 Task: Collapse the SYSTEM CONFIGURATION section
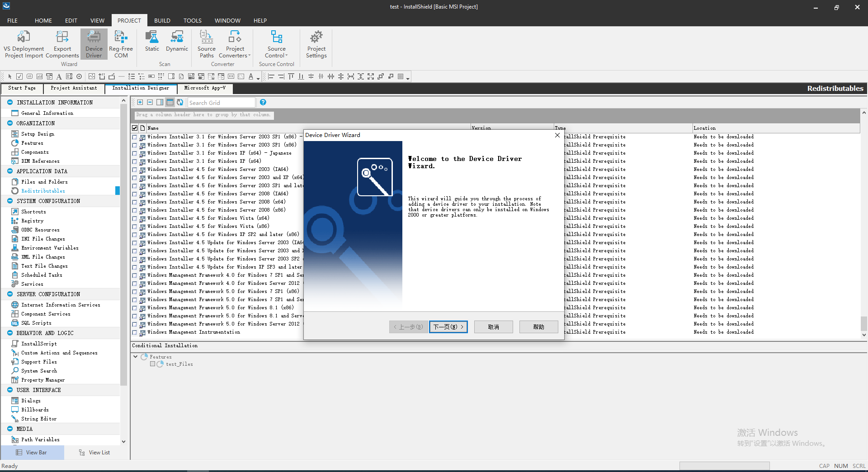pyautogui.click(x=9, y=201)
